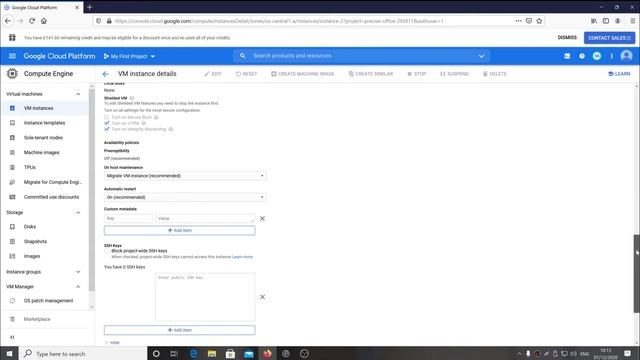Viewport: 640px width, 360px height.
Task: Open the Windows Start menu
Action: pyautogui.click(x=9, y=353)
